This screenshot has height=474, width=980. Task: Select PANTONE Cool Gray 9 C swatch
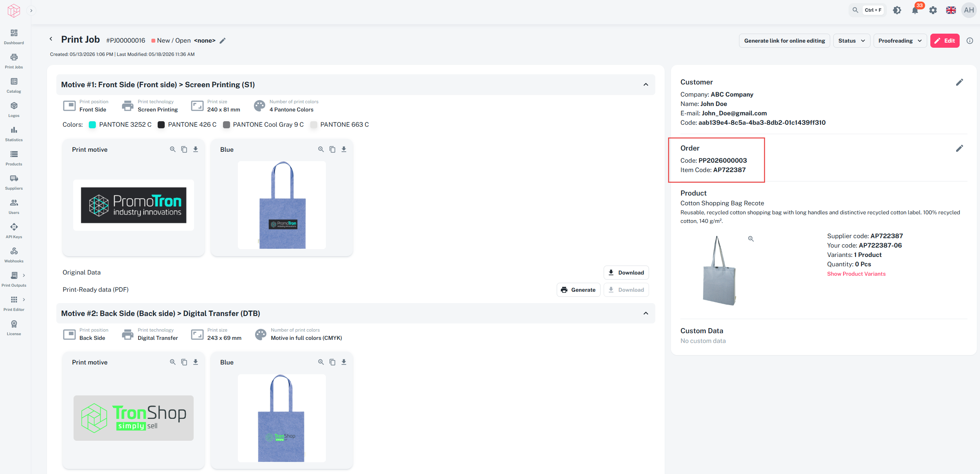[226, 125]
